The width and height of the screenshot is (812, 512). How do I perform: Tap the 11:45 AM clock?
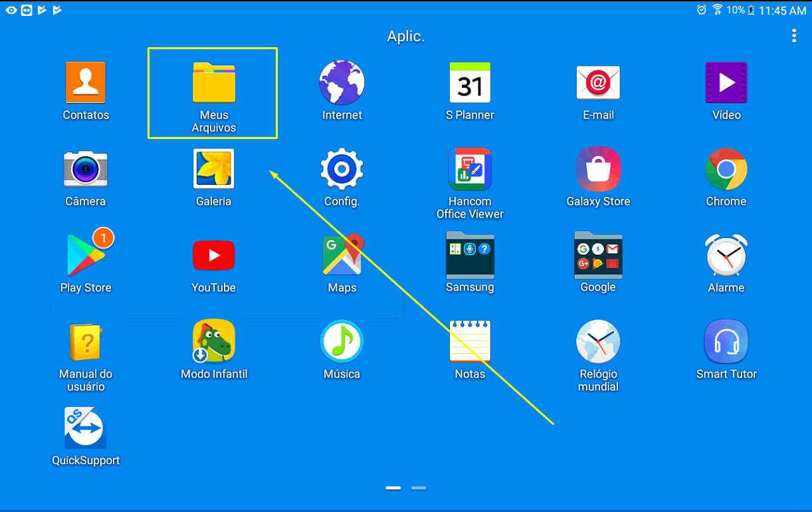[x=782, y=11]
